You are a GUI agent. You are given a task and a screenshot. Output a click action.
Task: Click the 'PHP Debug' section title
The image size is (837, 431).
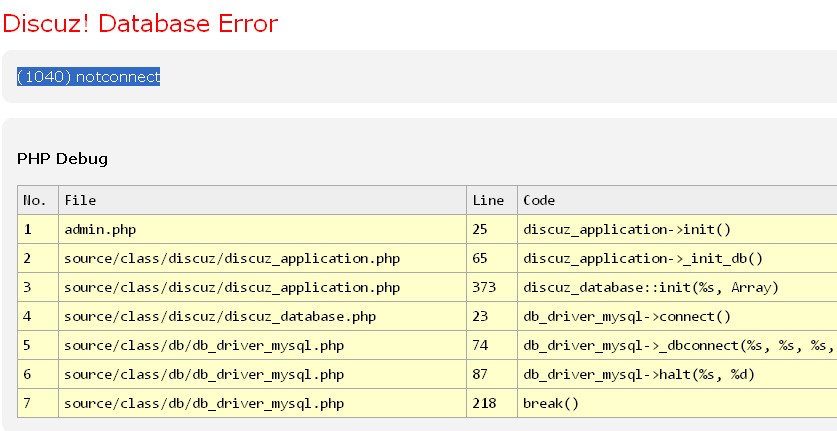tap(62, 159)
